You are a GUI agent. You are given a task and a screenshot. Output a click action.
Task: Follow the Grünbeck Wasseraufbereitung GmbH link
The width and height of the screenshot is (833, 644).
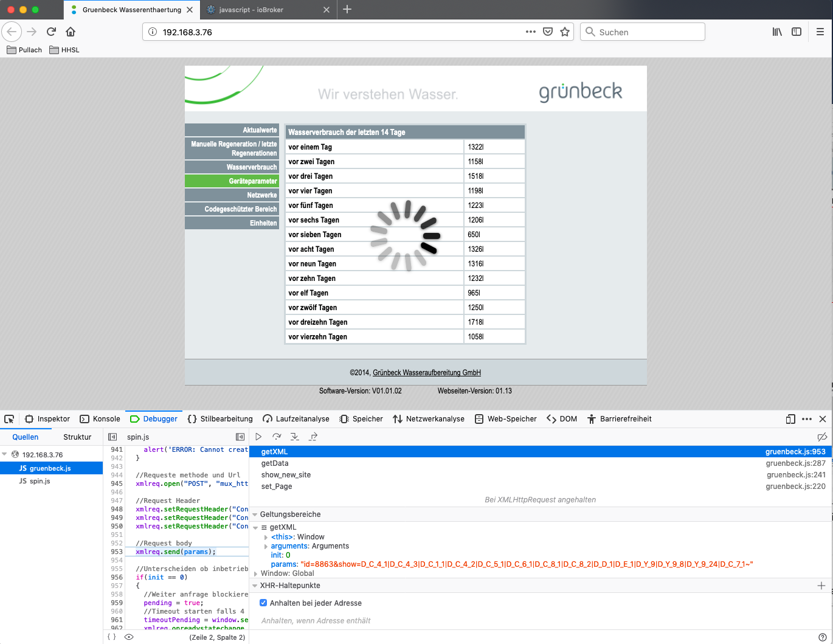[427, 373]
